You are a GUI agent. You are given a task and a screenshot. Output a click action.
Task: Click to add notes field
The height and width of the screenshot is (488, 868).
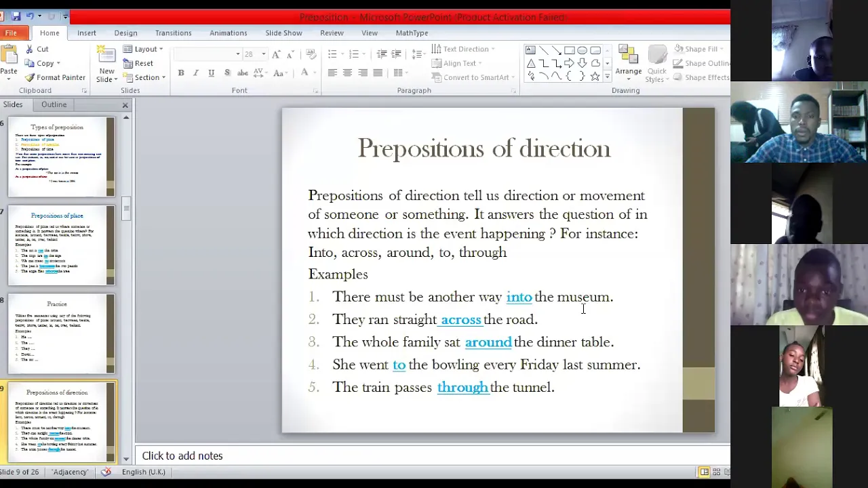432,455
